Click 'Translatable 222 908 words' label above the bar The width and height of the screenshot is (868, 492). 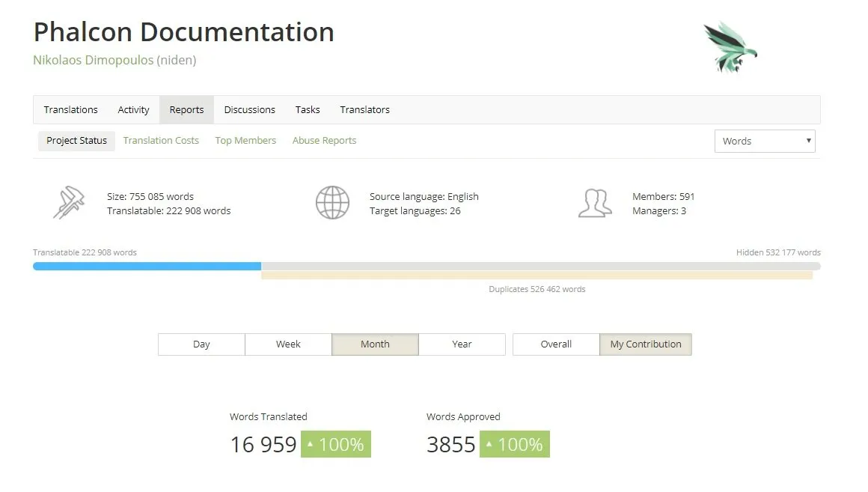tap(85, 252)
